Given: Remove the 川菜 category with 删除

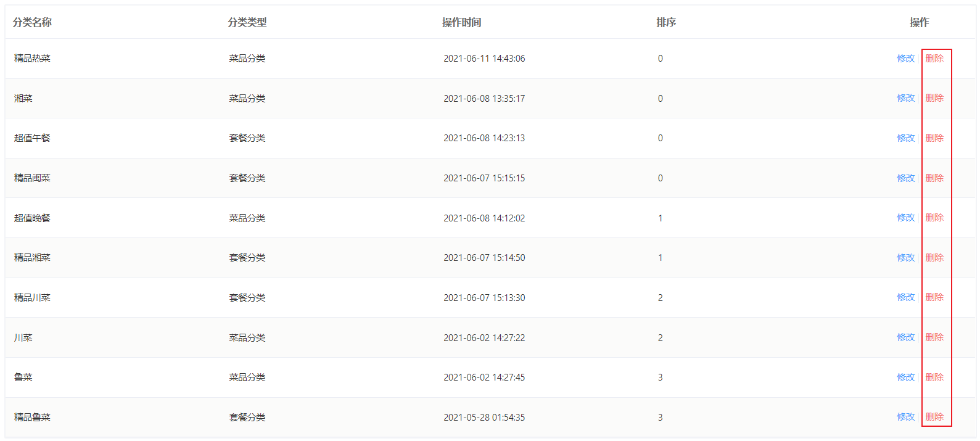Looking at the screenshot, I should click(934, 337).
